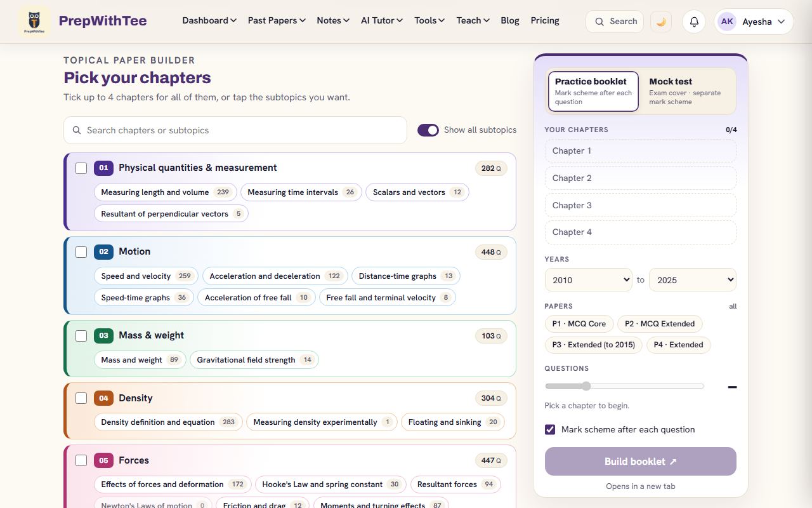Click the Build booklet button
The image size is (812, 508).
coord(641,462)
